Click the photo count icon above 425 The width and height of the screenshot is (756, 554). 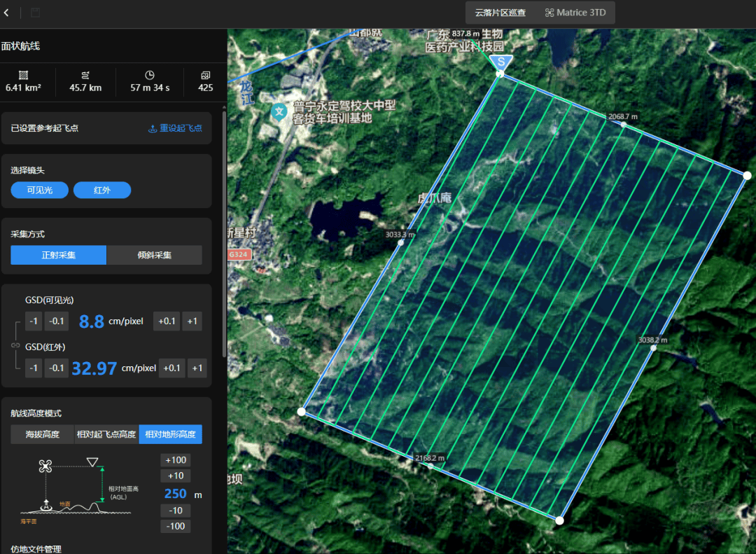(205, 75)
